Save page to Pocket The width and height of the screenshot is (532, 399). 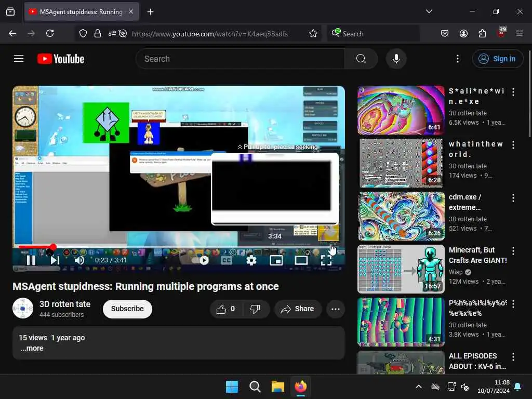click(445, 33)
